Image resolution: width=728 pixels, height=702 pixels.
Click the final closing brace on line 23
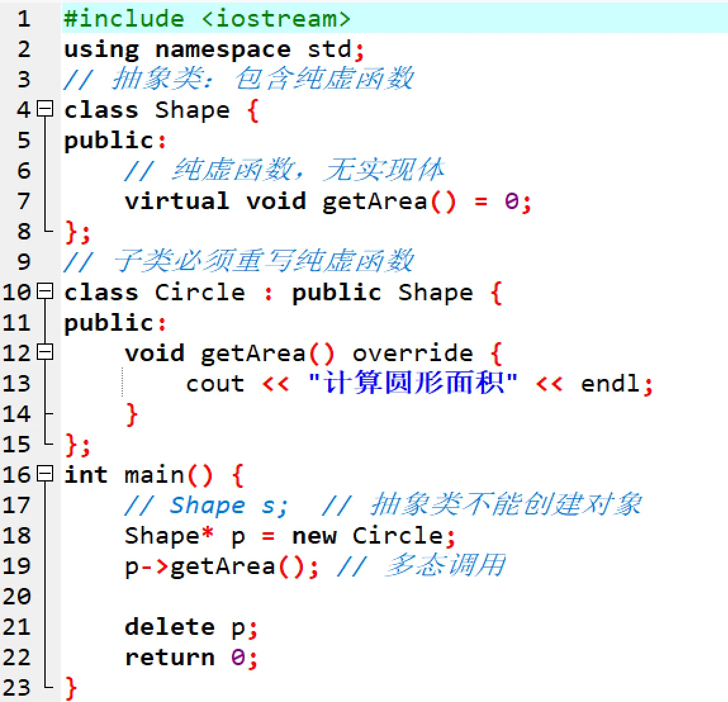(x=70, y=688)
